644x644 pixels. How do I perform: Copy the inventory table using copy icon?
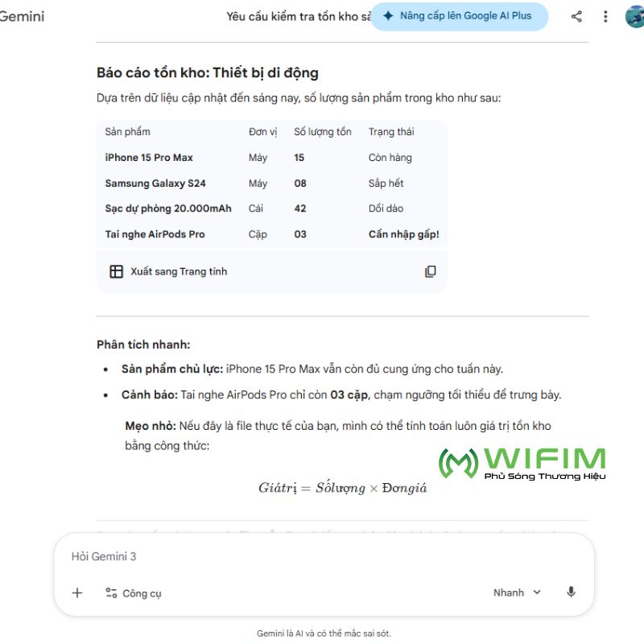(x=430, y=272)
